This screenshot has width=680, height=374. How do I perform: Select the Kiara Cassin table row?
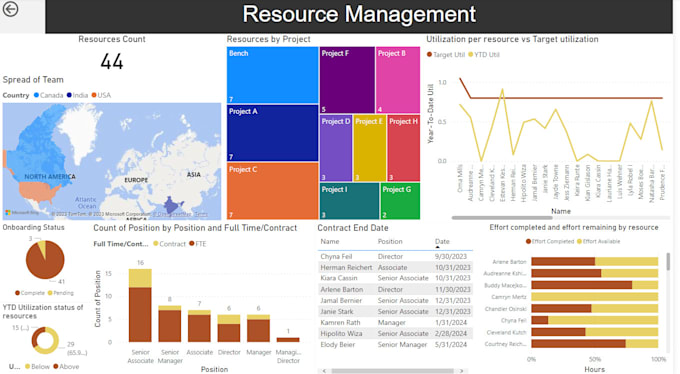(395, 278)
